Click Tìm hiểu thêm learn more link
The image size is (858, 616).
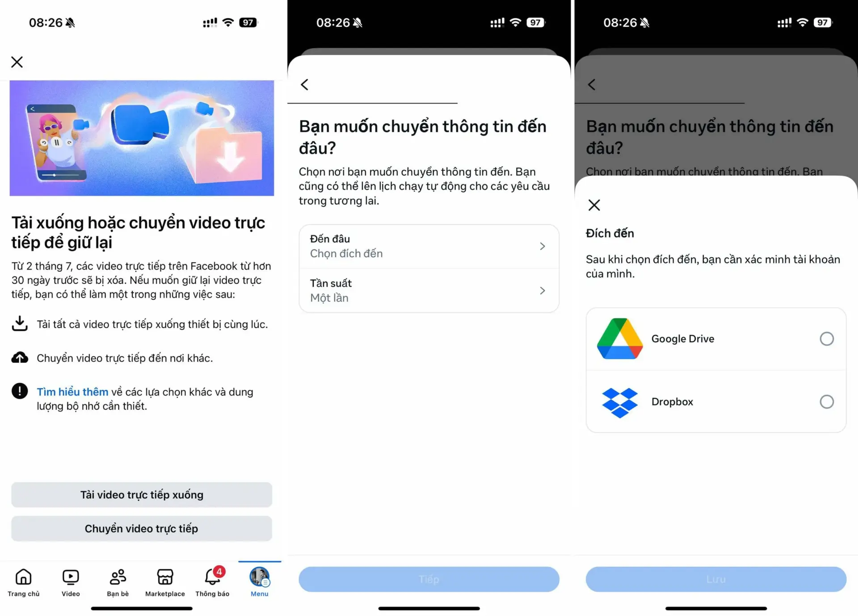73,392
